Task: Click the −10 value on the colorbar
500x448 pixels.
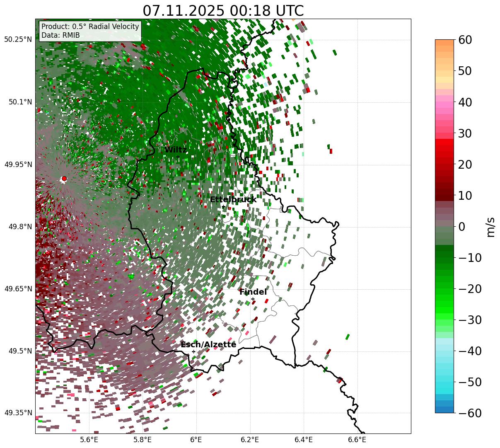Action: pyautogui.click(x=470, y=257)
